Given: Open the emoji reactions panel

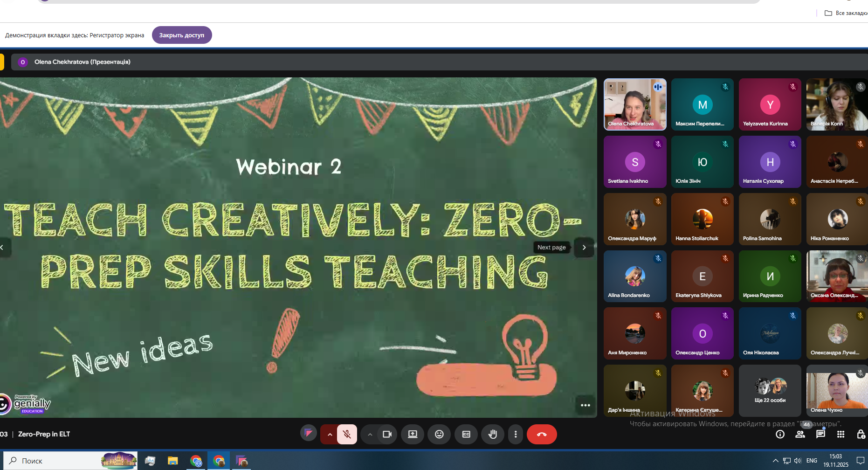Looking at the screenshot, I should click(x=439, y=435).
